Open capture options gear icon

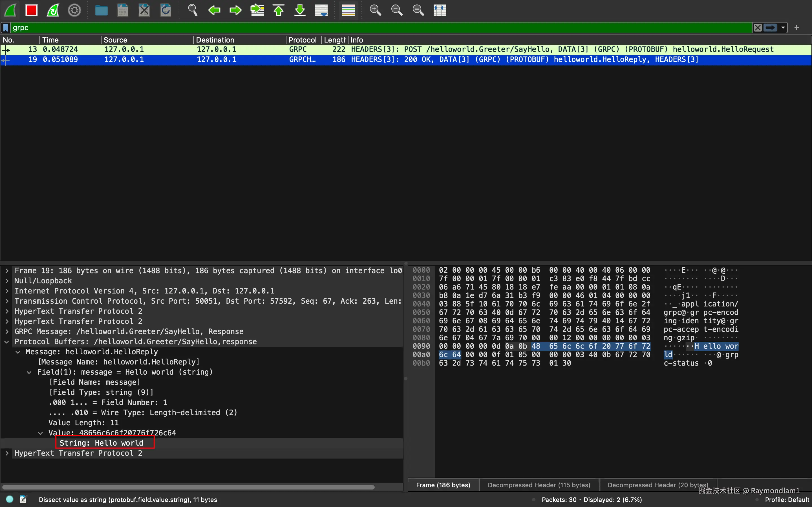click(x=74, y=10)
